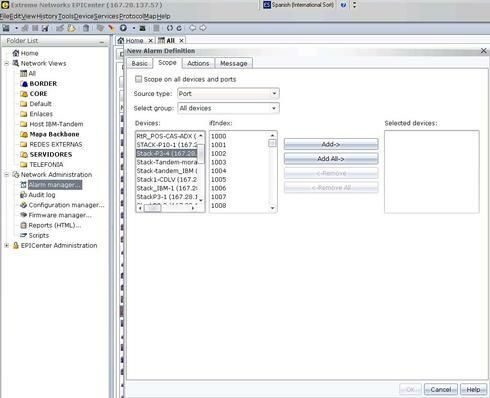Image resolution: width=490 pixels, height=398 pixels.
Task: Select ifIndex 1000 in the list
Action: (x=239, y=136)
